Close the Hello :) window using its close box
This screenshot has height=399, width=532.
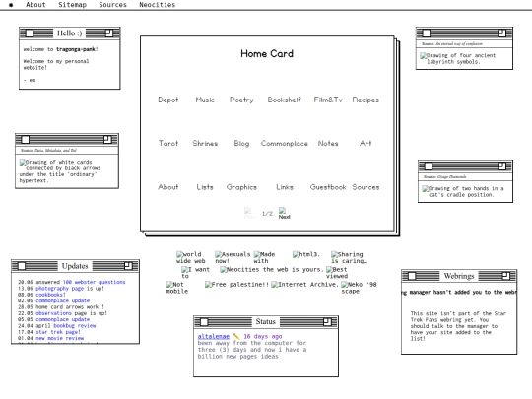pos(30,33)
